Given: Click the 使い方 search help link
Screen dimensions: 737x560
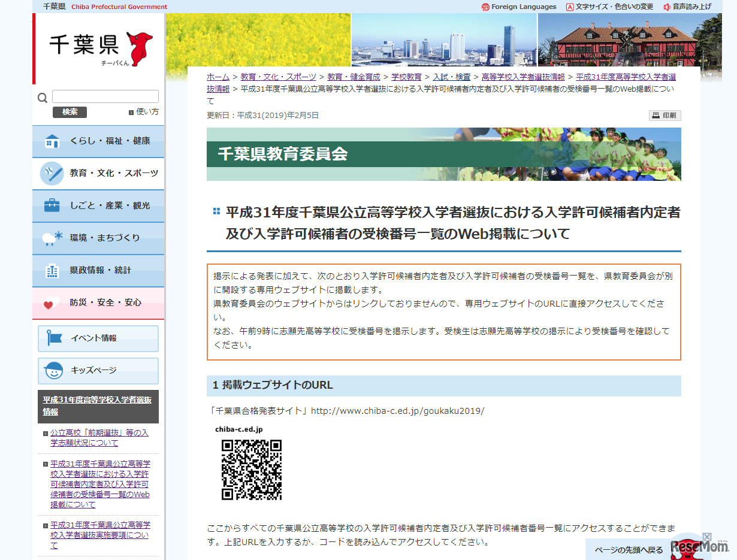Looking at the screenshot, I should pyautogui.click(x=147, y=112).
